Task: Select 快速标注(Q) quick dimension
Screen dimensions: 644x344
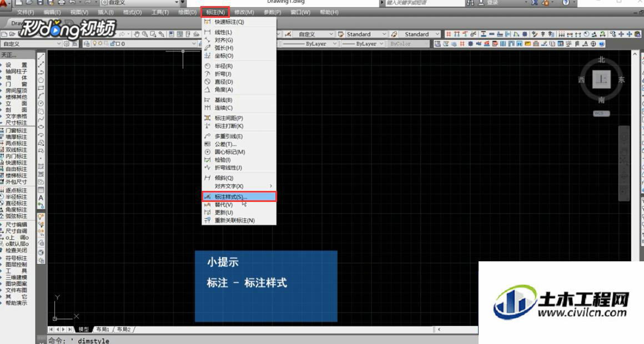Action: coord(239,22)
